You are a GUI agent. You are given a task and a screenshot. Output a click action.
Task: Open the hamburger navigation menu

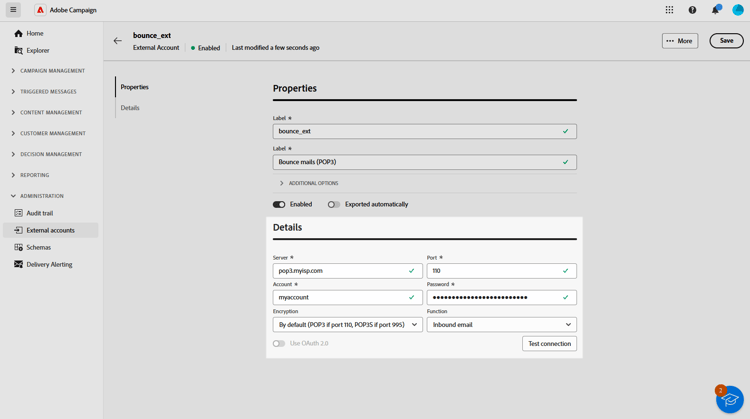tap(13, 10)
